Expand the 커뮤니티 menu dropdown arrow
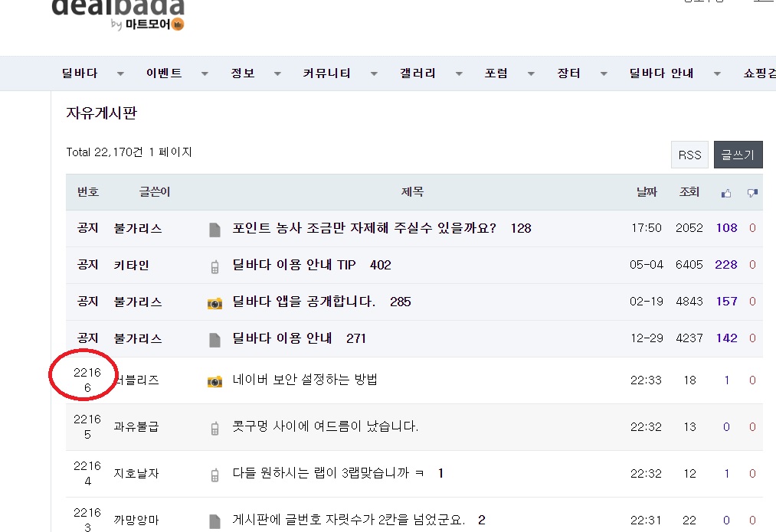The width and height of the screenshot is (776, 532). (x=374, y=74)
